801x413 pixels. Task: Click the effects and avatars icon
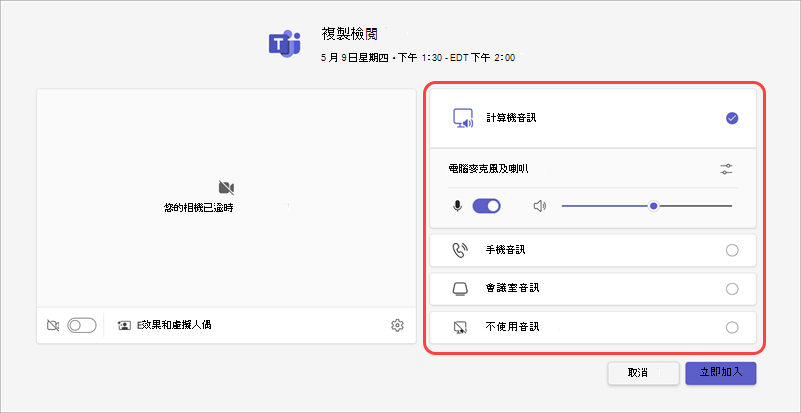124,325
